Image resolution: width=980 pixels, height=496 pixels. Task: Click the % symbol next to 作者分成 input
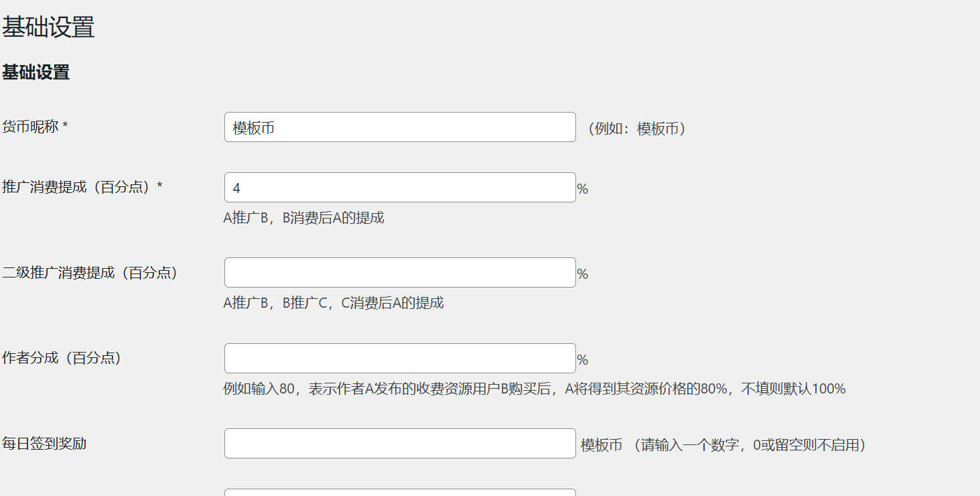583,360
